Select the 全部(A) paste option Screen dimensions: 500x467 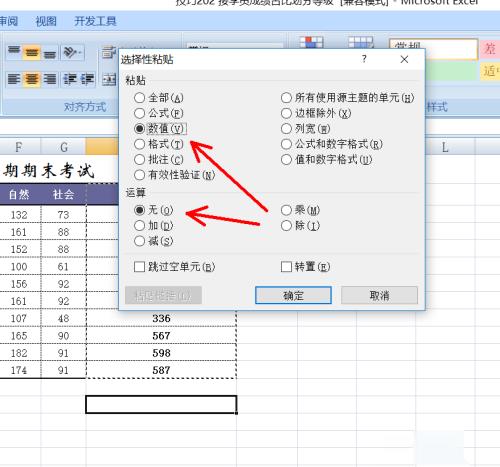tap(159, 98)
